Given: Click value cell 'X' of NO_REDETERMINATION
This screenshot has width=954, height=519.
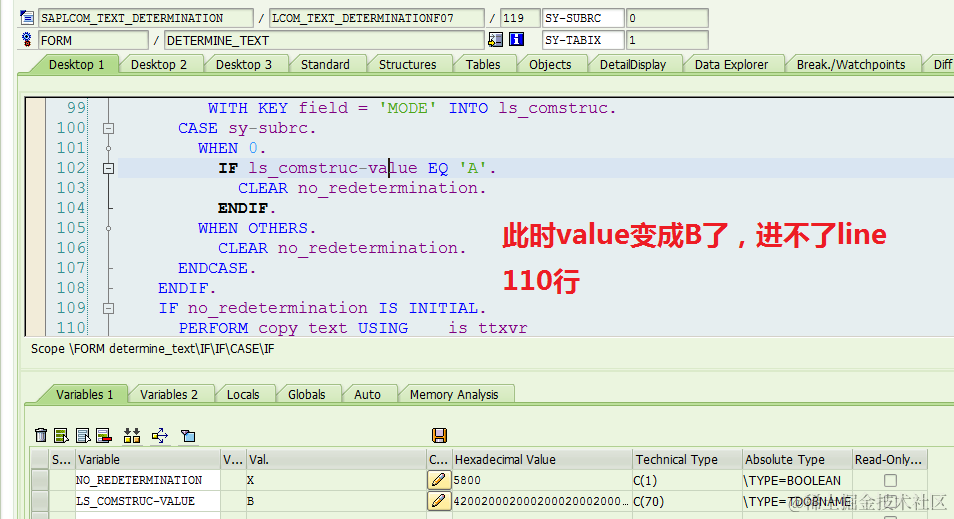Looking at the screenshot, I should (336, 480).
